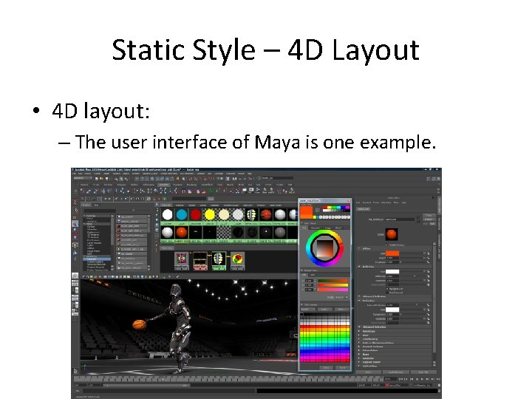Click the colorful grid texture node in work area
Image resolution: width=532 pixels, height=399 pixels.
pos(182,259)
